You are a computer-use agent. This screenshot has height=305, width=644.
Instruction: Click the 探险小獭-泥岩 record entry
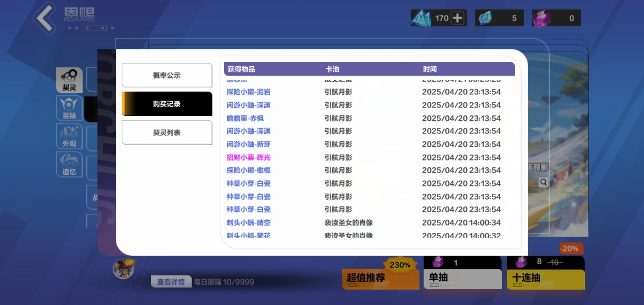248,92
